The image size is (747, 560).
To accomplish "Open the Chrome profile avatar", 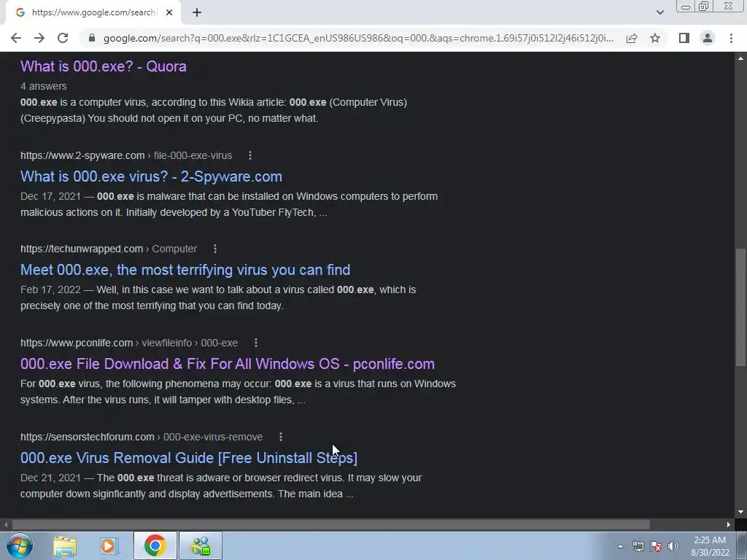I will [x=708, y=38].
